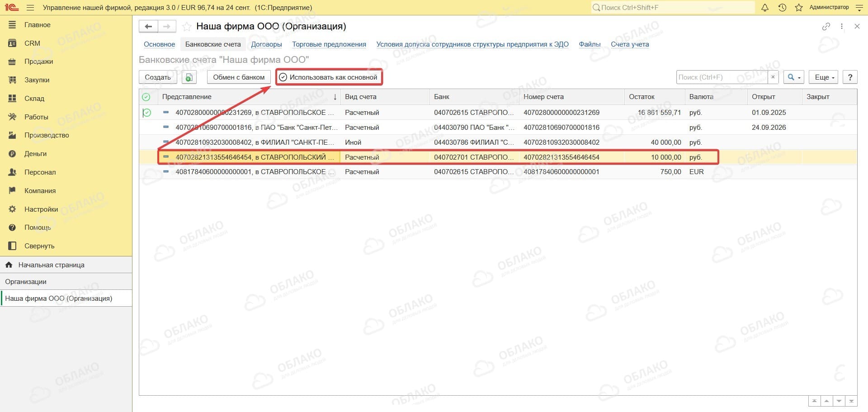Switch to Договоры tab
Viewport: 868px width, 412px height.
tap(266, 44)
